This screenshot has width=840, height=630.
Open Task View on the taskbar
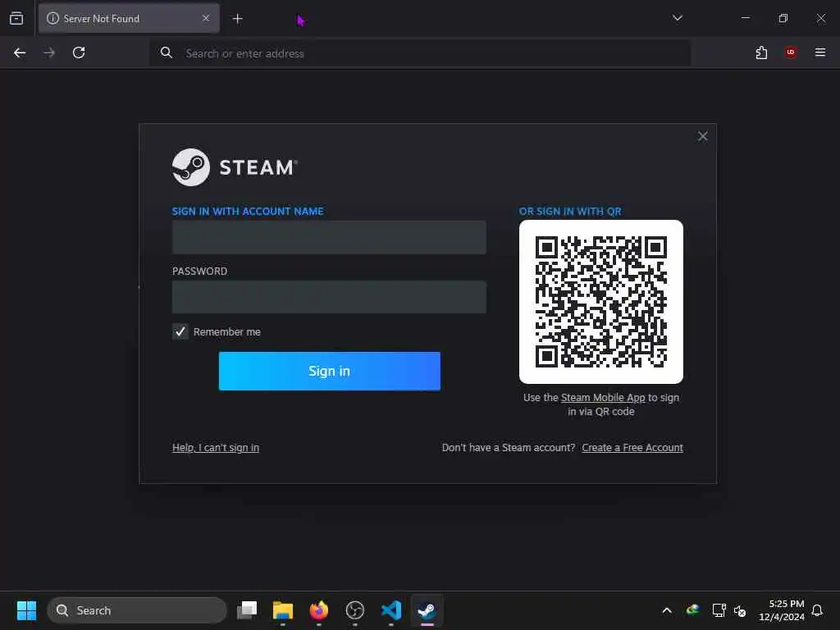pos(247,610)
